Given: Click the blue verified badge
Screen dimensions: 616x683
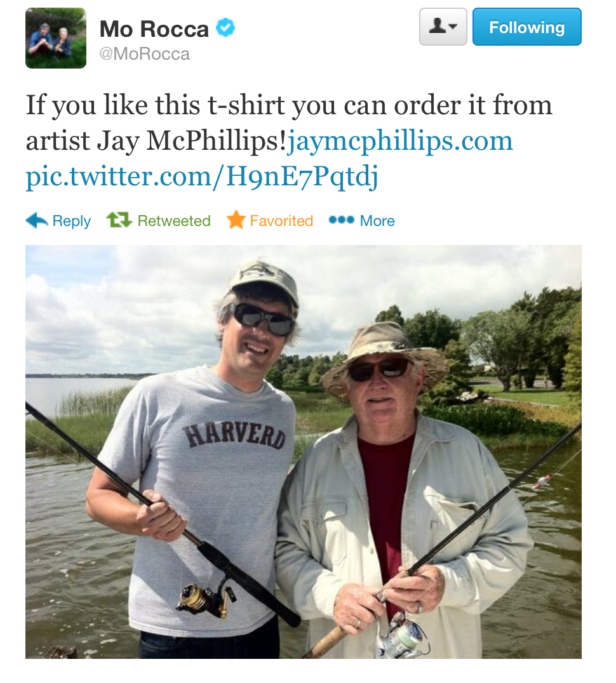Looking at the screenshot, I should tap(225, 28).
